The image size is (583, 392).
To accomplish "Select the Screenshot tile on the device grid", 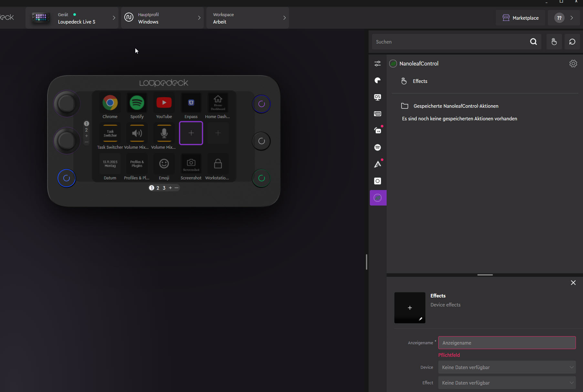I will [191, 164].
